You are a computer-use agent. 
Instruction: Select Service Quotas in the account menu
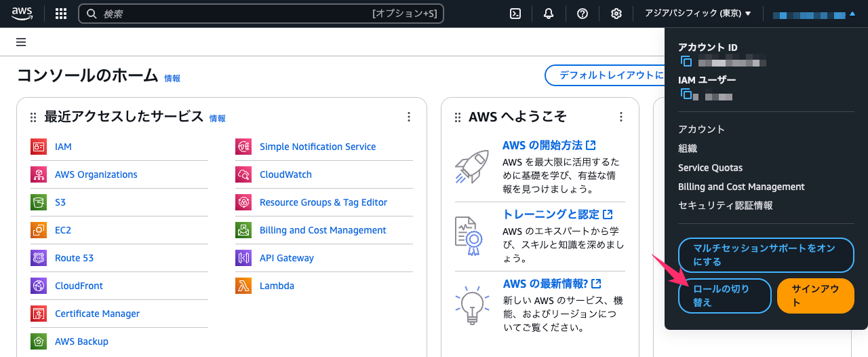(x=710, y=168)
